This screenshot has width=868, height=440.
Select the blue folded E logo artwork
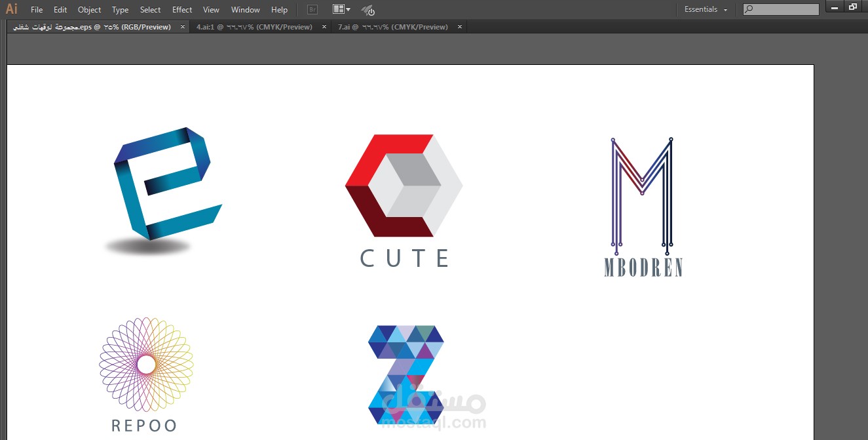point(167,184)
